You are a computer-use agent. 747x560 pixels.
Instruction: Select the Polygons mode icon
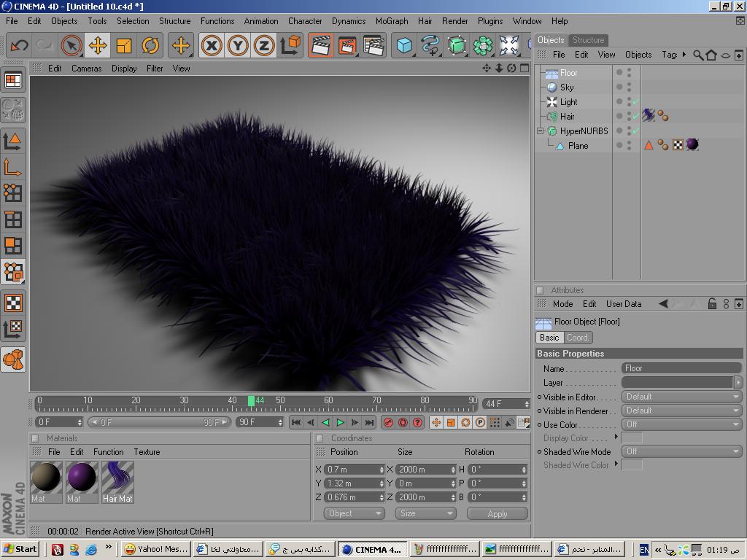pyautogui.click(x=13, y=246)
